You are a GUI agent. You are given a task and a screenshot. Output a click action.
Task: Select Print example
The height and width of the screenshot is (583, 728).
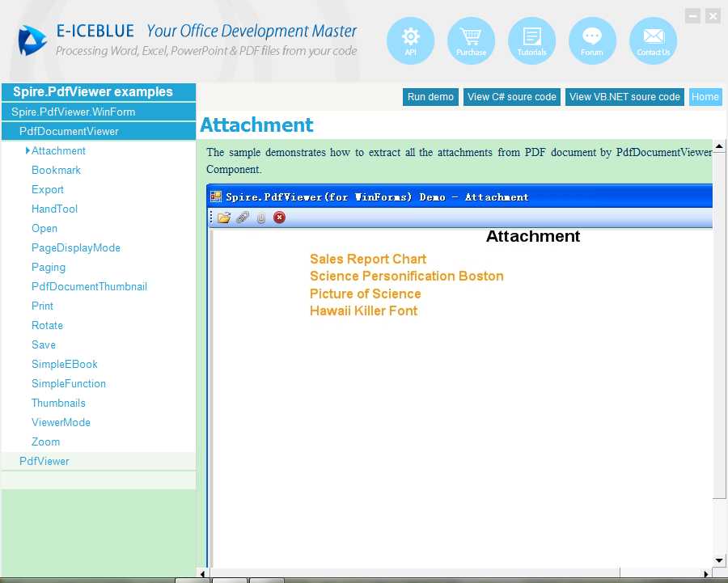point(42,306)
